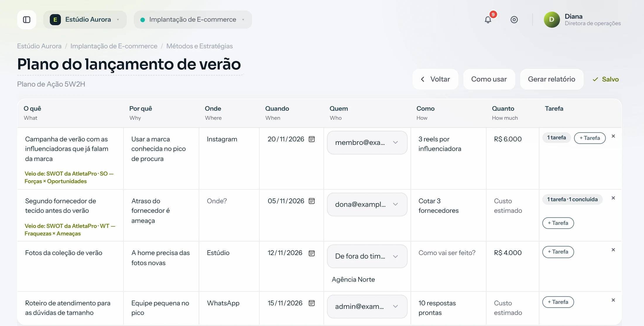Fill the Como vai ser feito? field
Viewport: 644px width, 326px height.
(448, 253)
